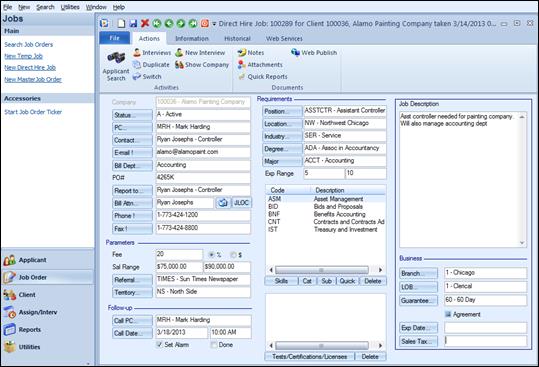Open the Reports section in sidebar
This screenshot has height=367, width=539.
click(x=47, y=330)
